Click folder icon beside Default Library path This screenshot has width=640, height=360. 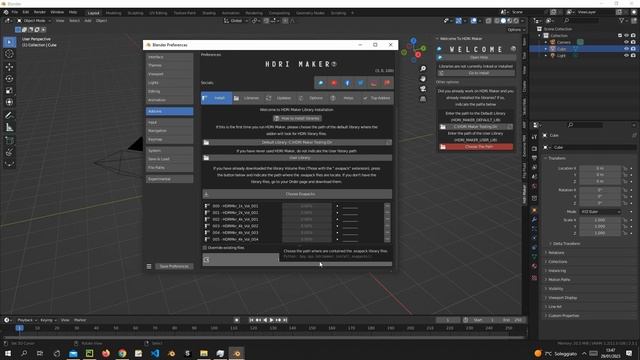click(x=206, y=142)
